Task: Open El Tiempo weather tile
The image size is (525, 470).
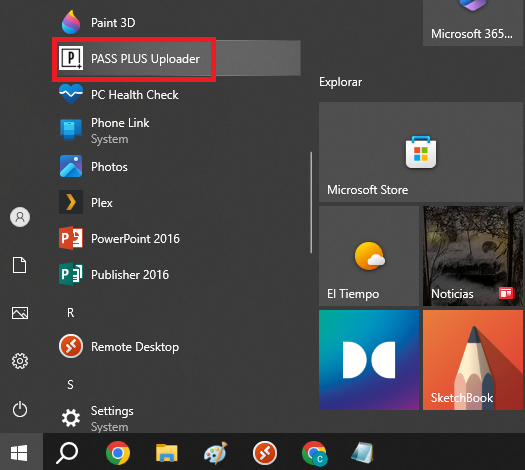Action: (369, 256)
